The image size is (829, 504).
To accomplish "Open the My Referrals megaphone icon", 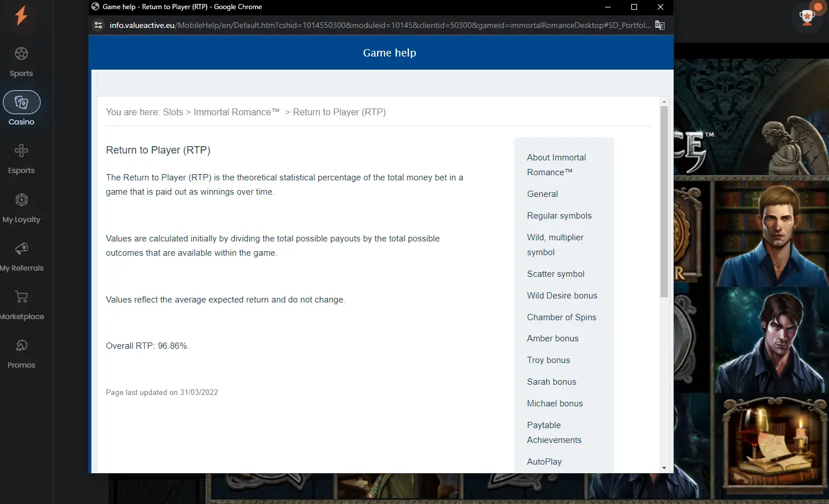I will point(21,248).
